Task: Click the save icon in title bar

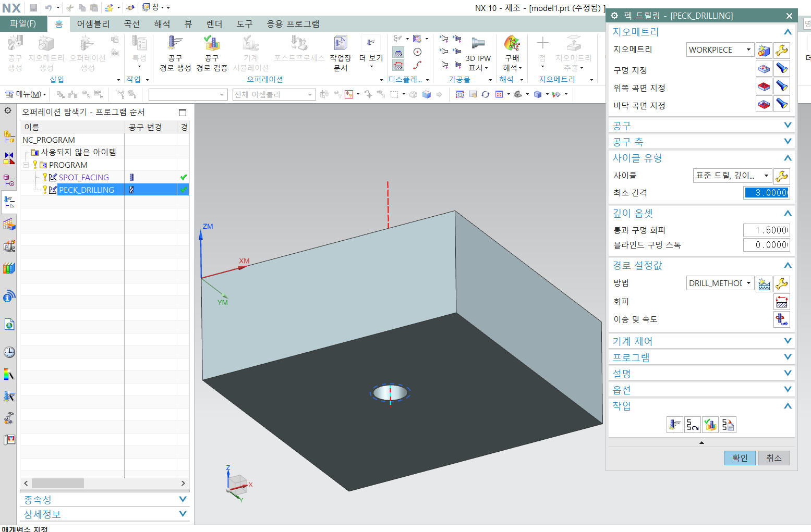Action: [33, 7]
